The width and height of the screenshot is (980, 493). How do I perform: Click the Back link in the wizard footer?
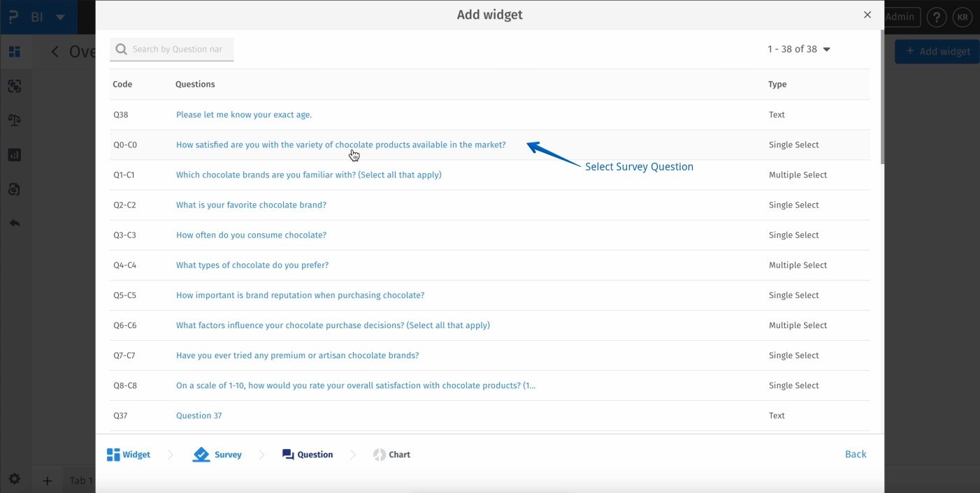[x=855, y=454]
